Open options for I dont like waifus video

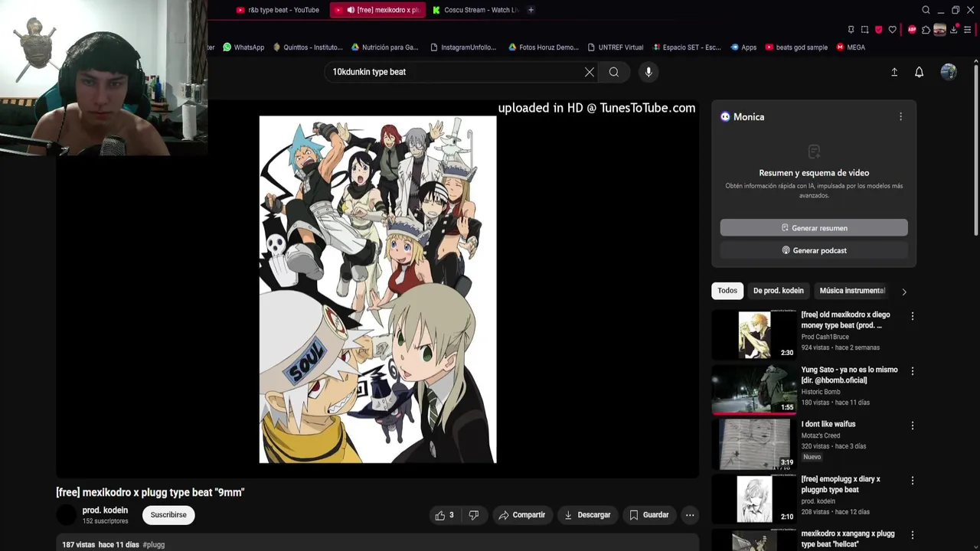click(912, 425)
